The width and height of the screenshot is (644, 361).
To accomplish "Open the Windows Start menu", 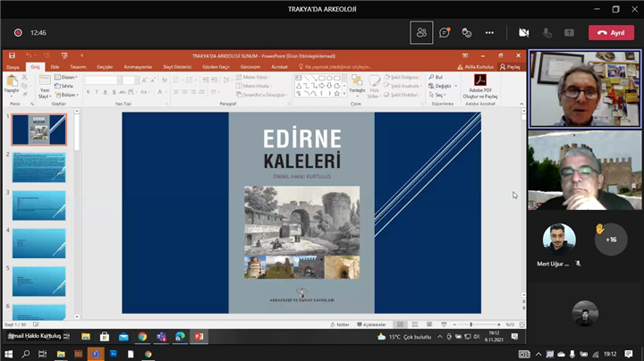I will (8, 354).
